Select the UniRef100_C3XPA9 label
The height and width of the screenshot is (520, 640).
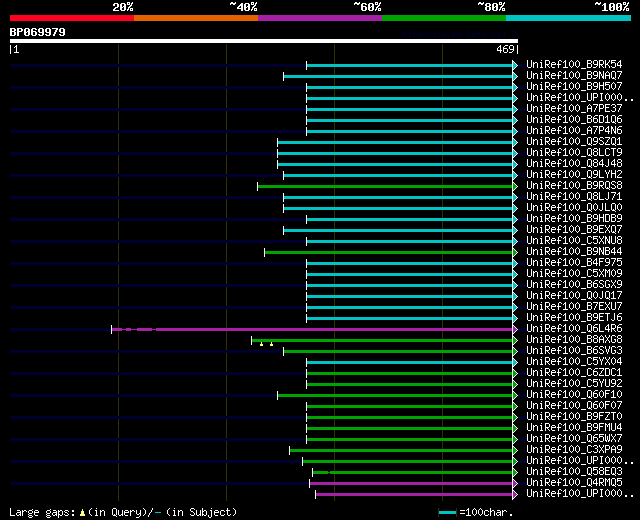pyautogui.click(x=574, y=450)
